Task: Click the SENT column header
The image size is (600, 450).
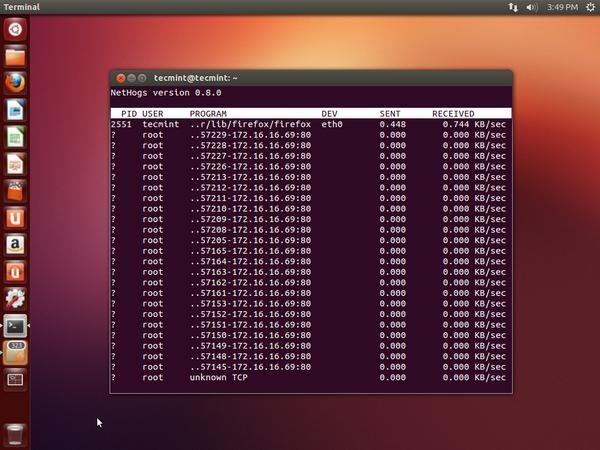Action: tap(390, 114)
